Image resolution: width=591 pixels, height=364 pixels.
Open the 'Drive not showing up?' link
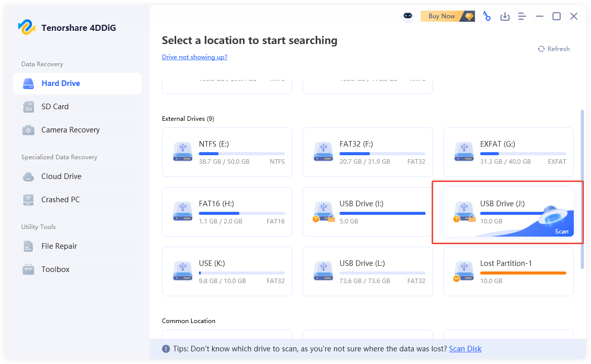pos(194,57)
